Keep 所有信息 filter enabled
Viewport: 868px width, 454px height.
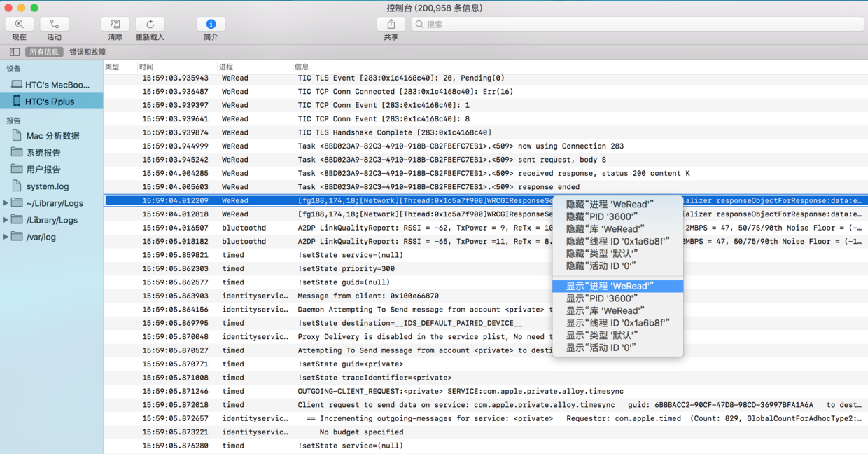coord(44,51)
